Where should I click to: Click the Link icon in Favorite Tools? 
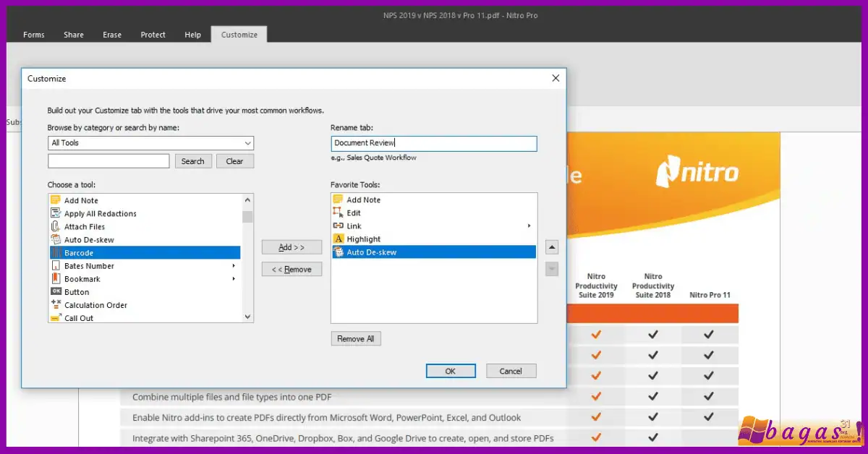point(338,226)
